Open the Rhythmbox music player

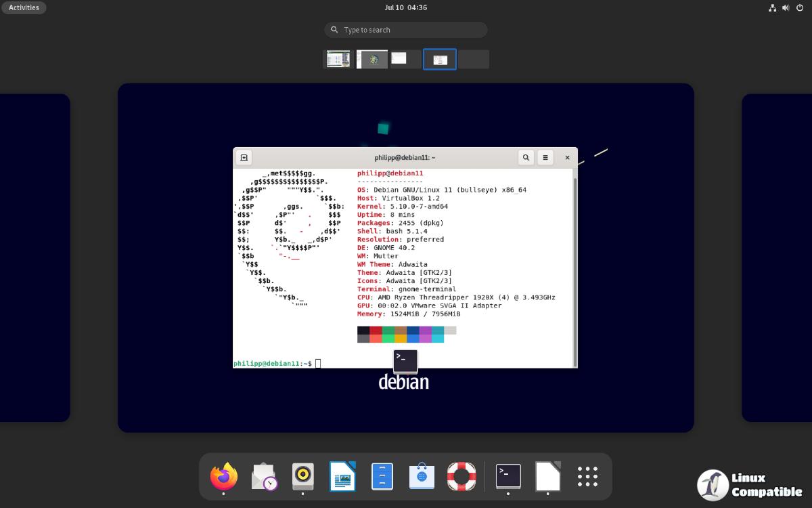click(302, 477)
